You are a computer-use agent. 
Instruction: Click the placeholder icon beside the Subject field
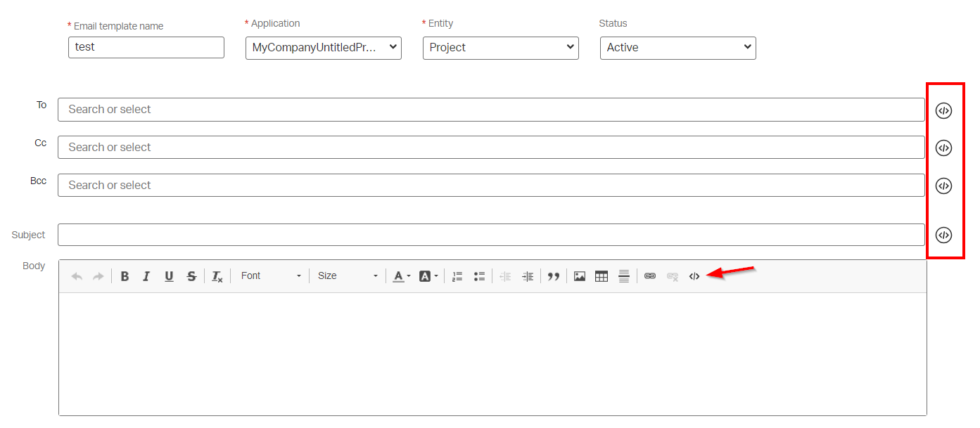point(943,235)
